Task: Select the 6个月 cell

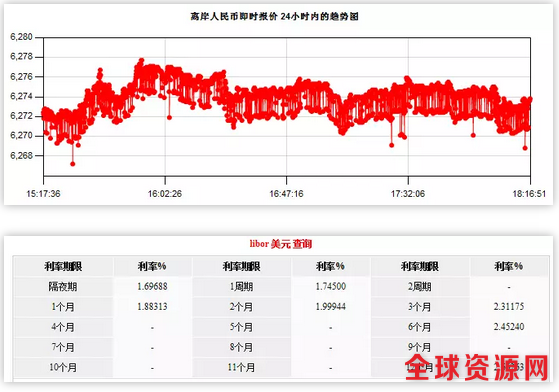Action: click(x=420, y=327)
